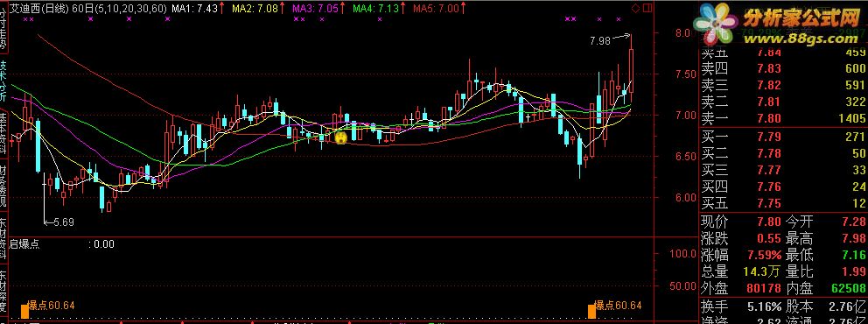
Task: Click the rightmost purple x marker above chart
Action: 573,19
